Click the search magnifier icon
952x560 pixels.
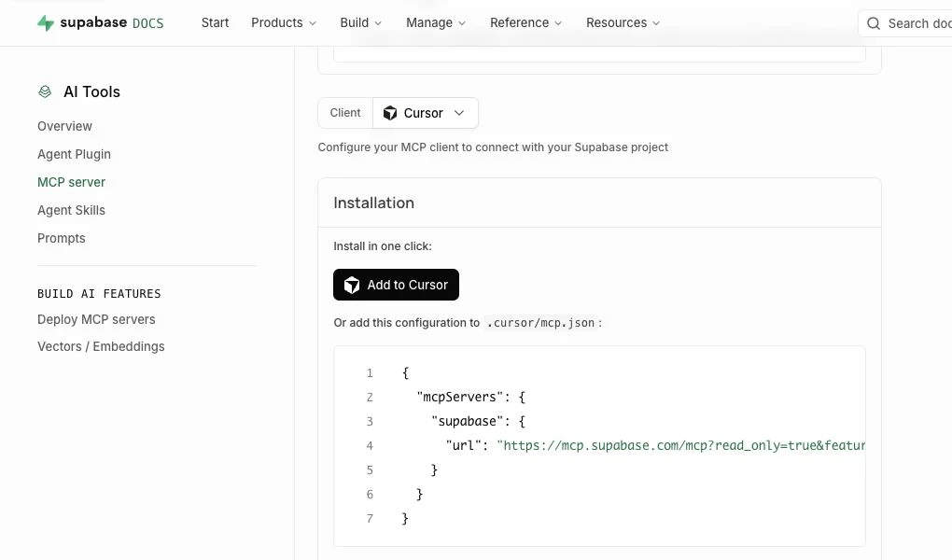pos(873,23)
